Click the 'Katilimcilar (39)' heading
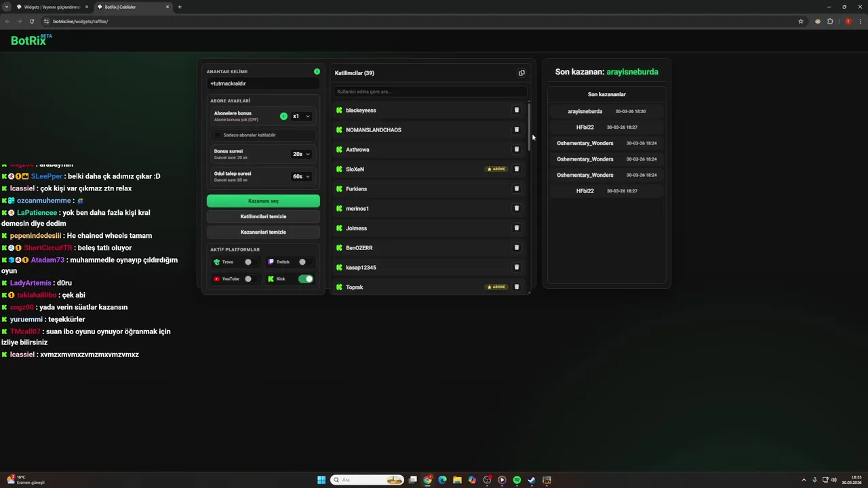Viewport: 868px width, 488px height. coord(355,73)
